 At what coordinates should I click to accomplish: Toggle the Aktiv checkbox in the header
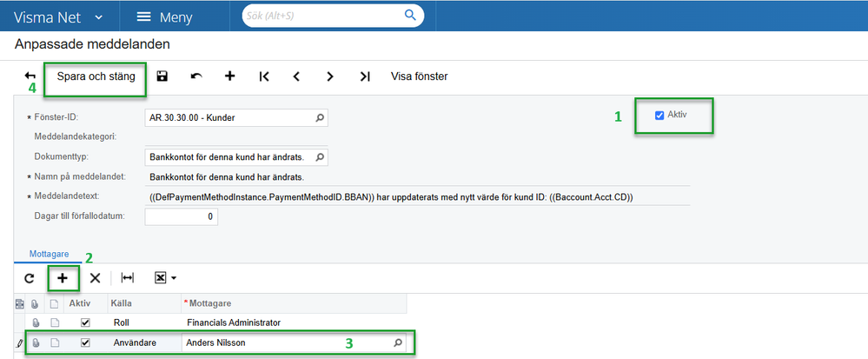(659, 116)
